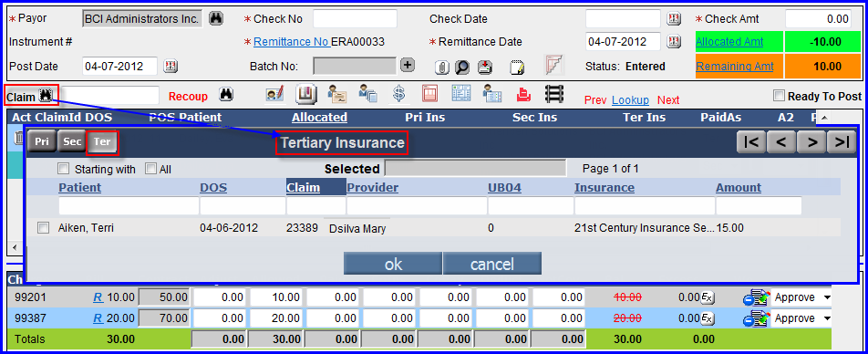This screenshot has width=868, height=354.
Task: Open the notepad notes icon
Action: click(x=516, y=67)
